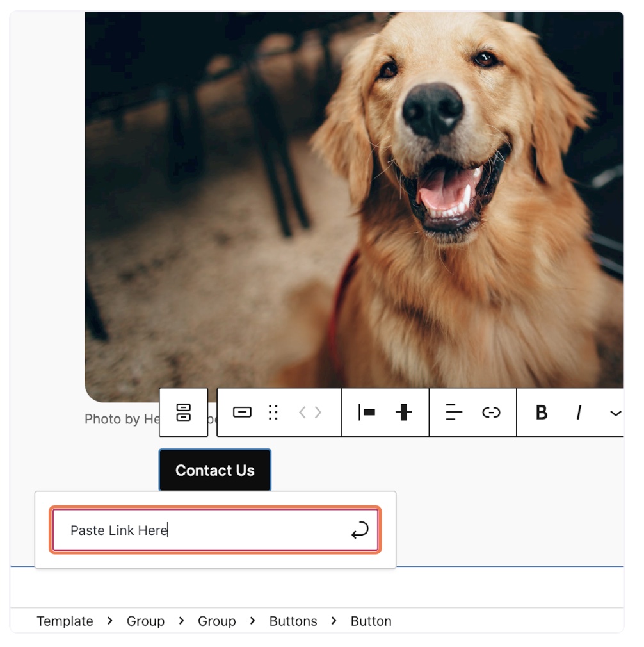Select the parent Buttons block icon

pos(183,412)
